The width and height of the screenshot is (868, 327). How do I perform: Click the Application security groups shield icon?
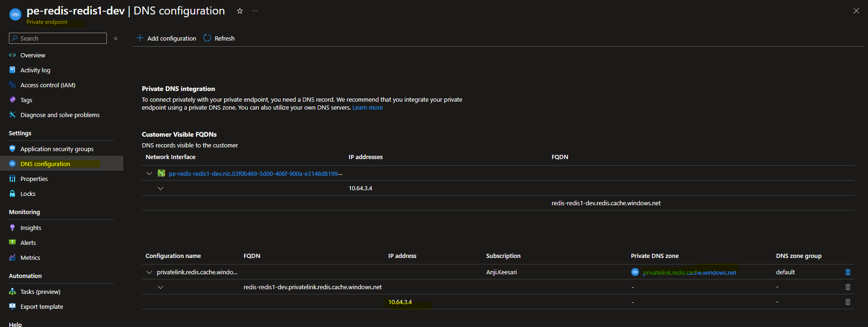click(x=13, y=149)
